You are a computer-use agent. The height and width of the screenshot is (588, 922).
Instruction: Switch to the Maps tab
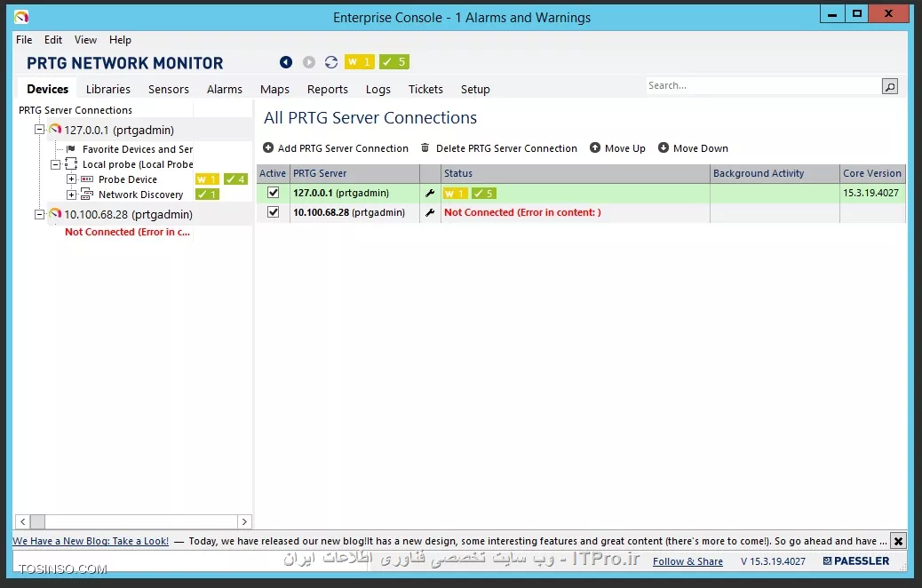274,90
